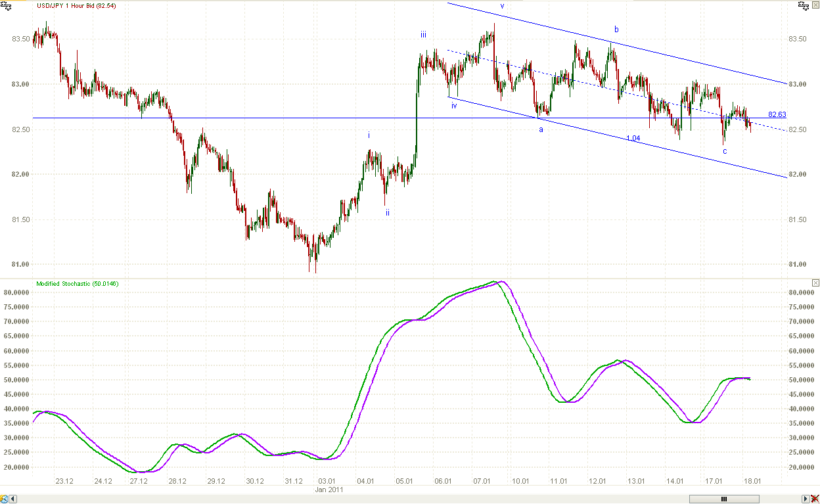This screenshot has height=504, width=820.
Task: Click the 20.0000 stochastic value on the right axis
Action: coord(802,467)
